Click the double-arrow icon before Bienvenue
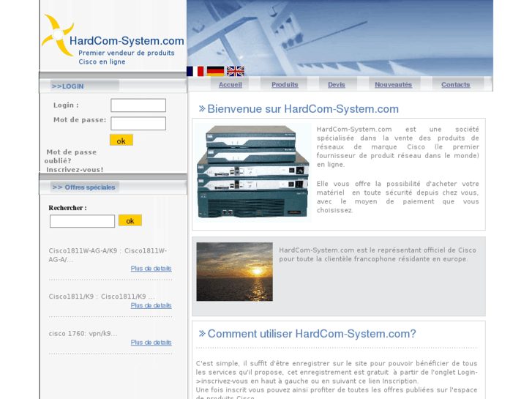Viewport: 532px width, 399px height. (x=202, y=108)
